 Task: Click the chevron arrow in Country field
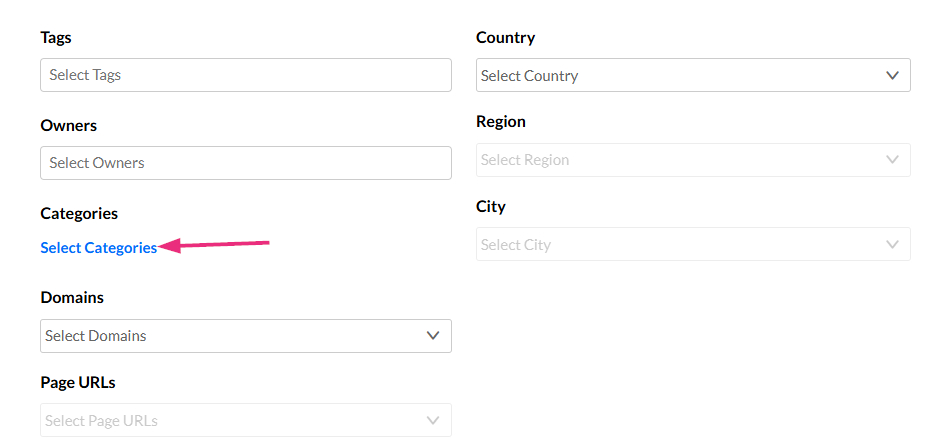pos(893,76)
